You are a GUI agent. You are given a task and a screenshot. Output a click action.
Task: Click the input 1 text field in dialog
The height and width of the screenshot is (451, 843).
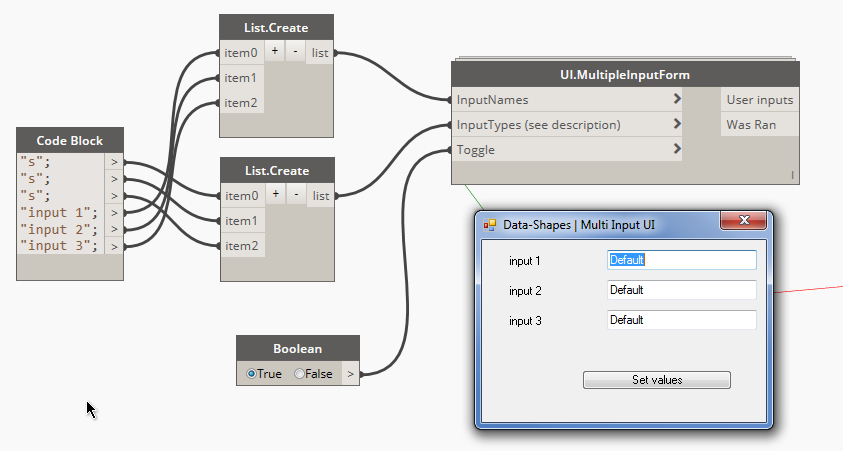point(682,260)
